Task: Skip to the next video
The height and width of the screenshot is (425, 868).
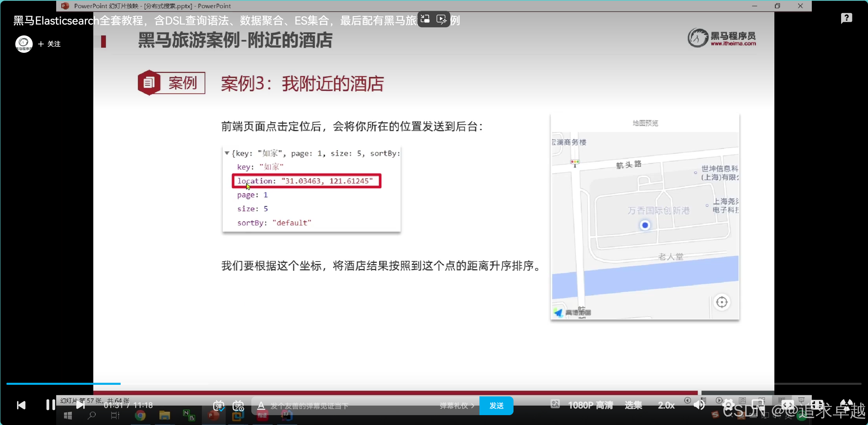Action: 80,405
